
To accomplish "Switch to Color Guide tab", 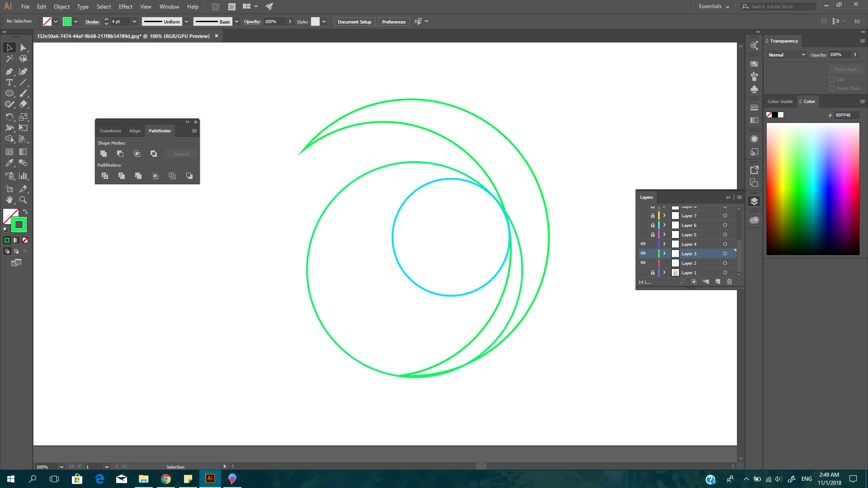I will [x=780, y=101].
